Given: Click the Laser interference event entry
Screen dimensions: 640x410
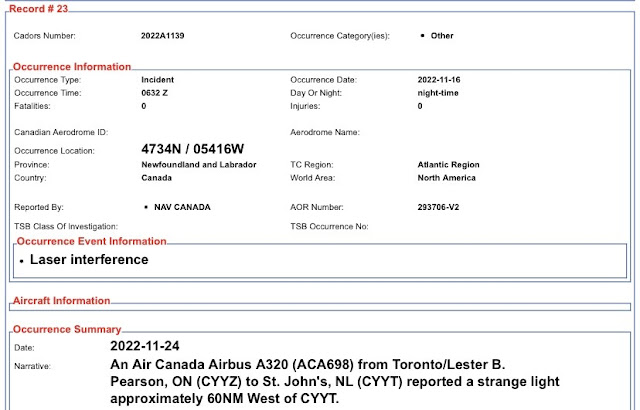Looking at the screenshot, I should point(89,260).
